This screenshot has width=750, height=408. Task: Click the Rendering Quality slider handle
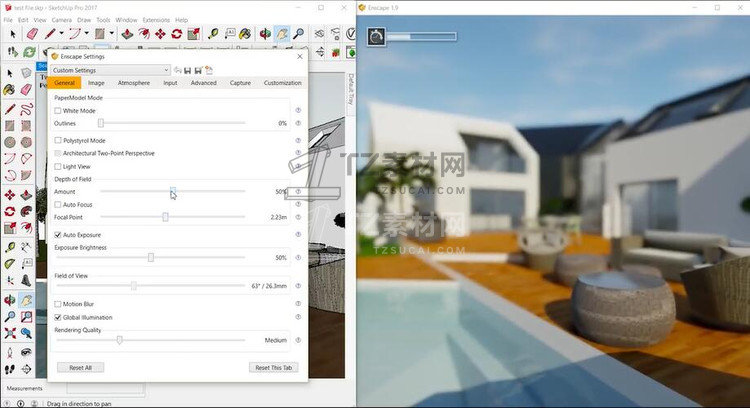pyautogui.click(x=120, y=340)
